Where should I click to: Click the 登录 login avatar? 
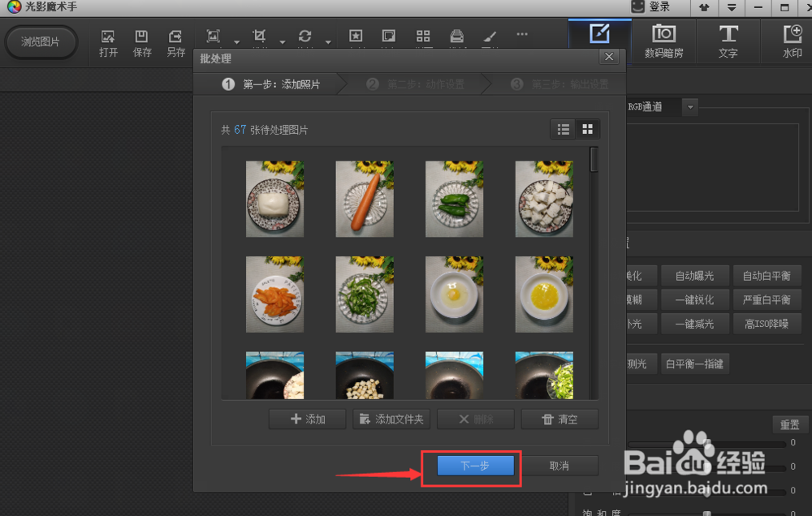click(x=638, y=6)
